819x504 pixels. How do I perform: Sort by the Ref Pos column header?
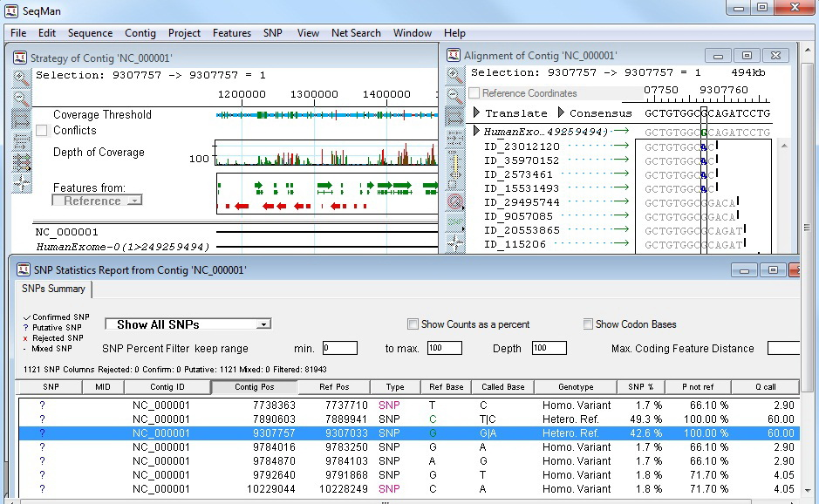coord(334,387)
